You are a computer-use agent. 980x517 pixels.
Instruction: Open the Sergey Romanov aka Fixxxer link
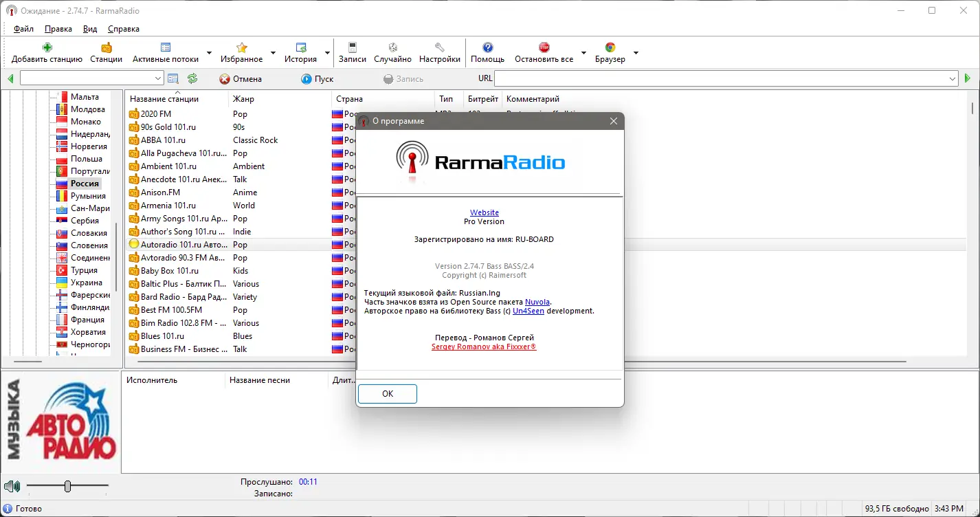(x=484, y=347)
